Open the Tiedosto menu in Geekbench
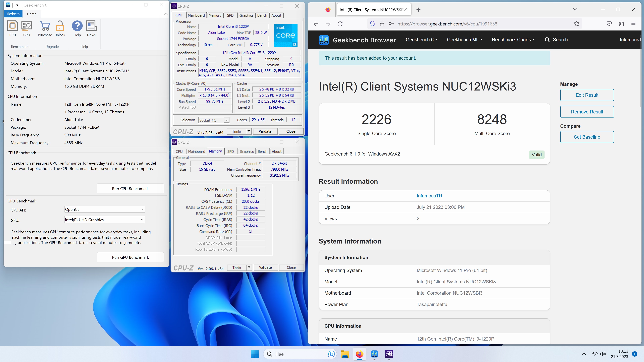This screenshot has width=644, height=362. [x=13, y=14]
